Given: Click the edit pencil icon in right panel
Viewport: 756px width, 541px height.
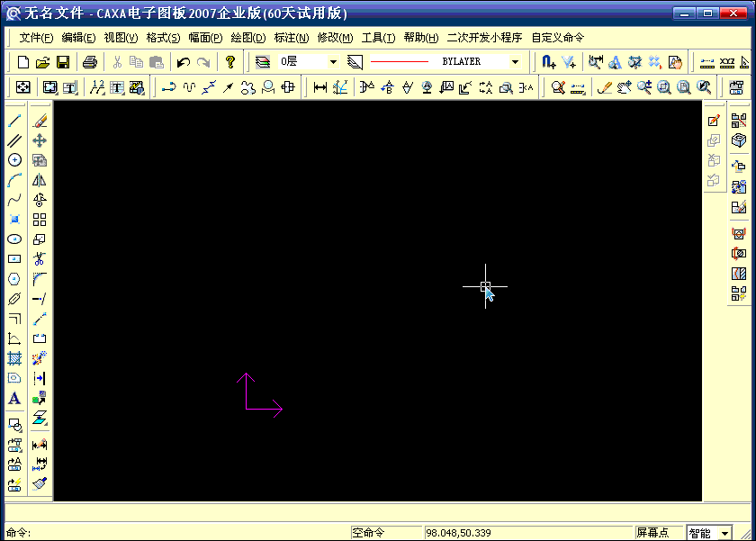Looking at the screenshot, I should [714, 121].
